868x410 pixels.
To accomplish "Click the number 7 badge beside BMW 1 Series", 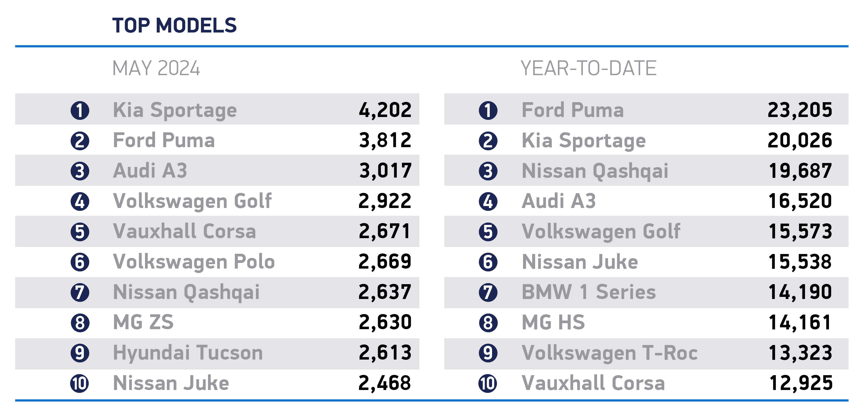I will (488, 292).
